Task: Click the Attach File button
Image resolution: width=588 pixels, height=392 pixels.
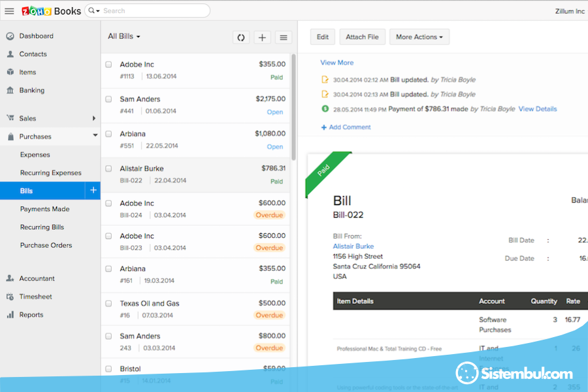Action: (362, 37)
